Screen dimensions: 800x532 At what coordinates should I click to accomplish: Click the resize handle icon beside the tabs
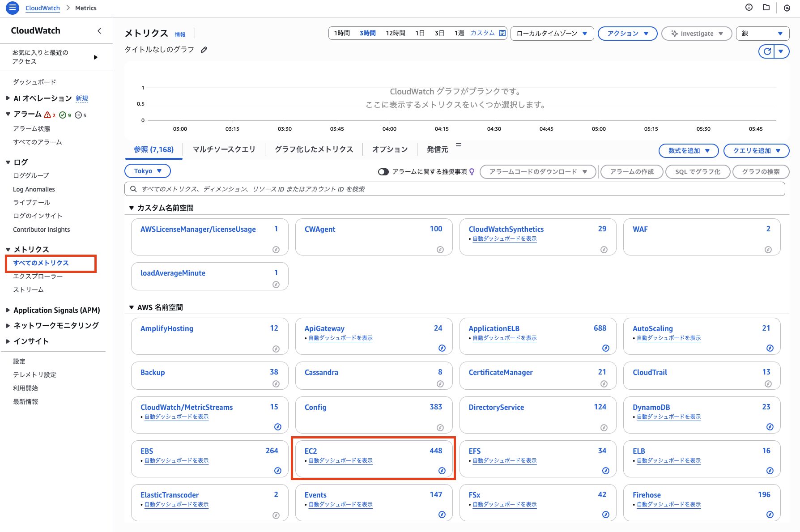tap(459, 145)
